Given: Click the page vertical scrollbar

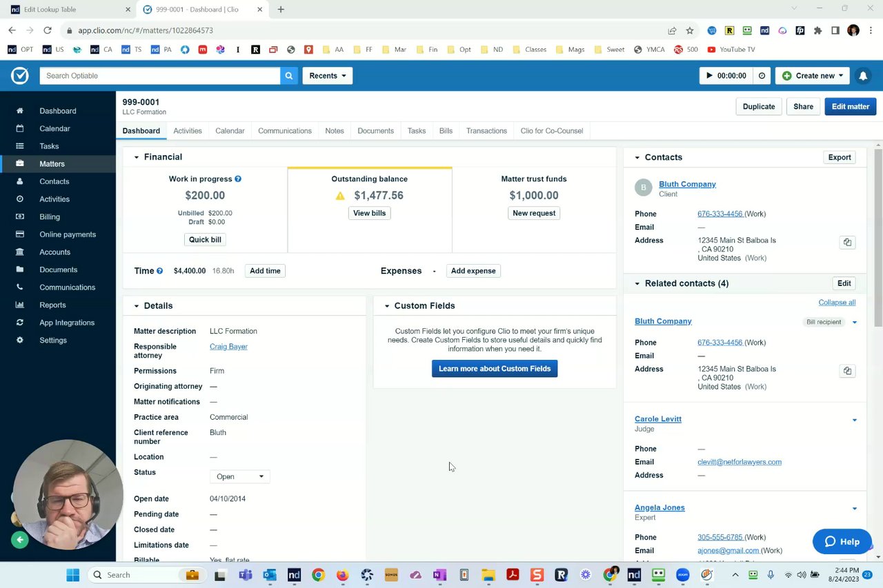Looking at the screenshot, I should [x=878, y=237].
